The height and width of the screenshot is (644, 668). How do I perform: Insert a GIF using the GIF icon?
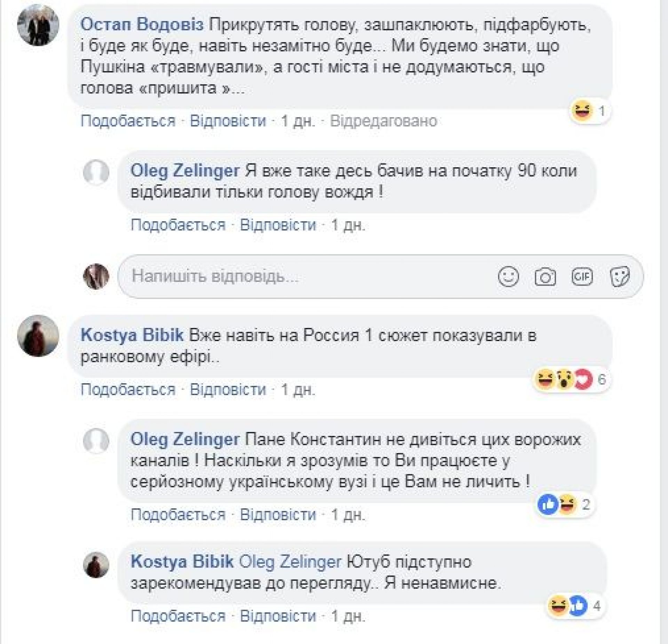click(582, 277)
